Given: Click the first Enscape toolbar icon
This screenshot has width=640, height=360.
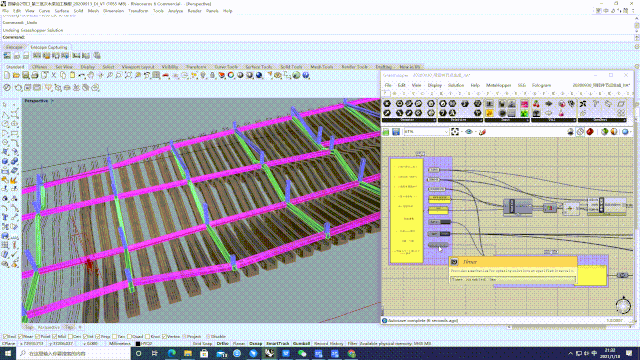Looking at the screenshot, I should (7, 56).
